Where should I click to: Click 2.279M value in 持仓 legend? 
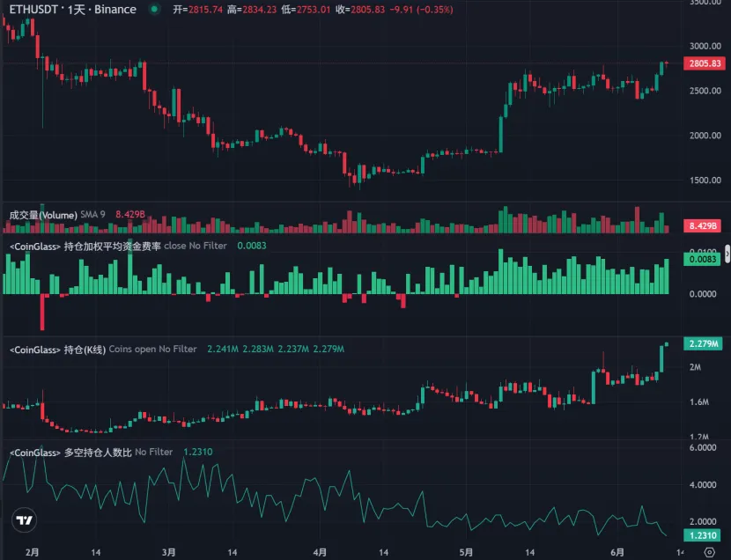pos(329,349)
